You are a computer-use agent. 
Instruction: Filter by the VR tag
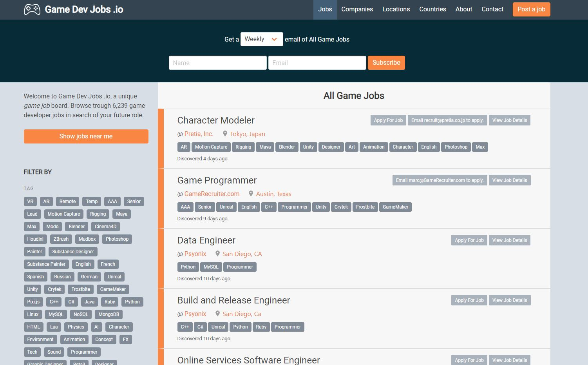coord(30,202)
